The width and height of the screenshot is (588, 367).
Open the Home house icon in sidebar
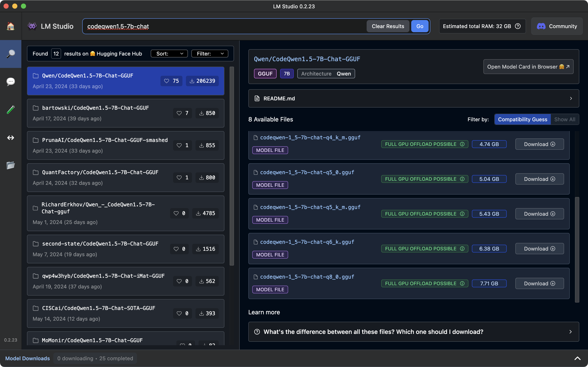10,26
